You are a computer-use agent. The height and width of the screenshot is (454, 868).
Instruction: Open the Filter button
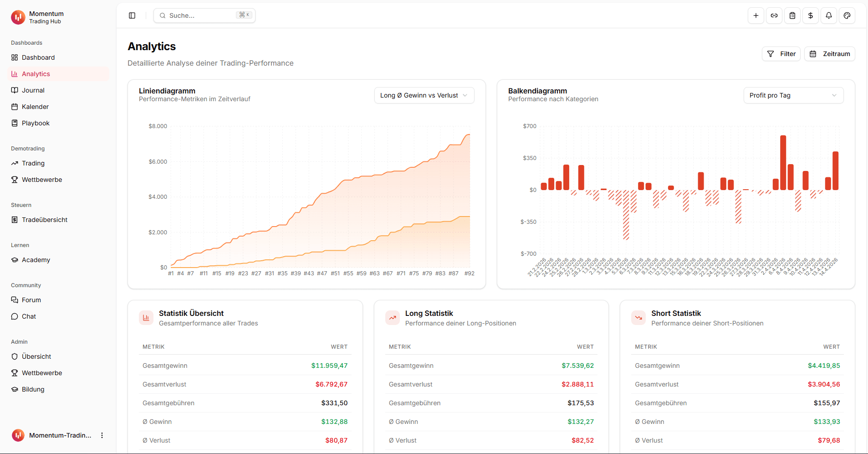(781, 54)
